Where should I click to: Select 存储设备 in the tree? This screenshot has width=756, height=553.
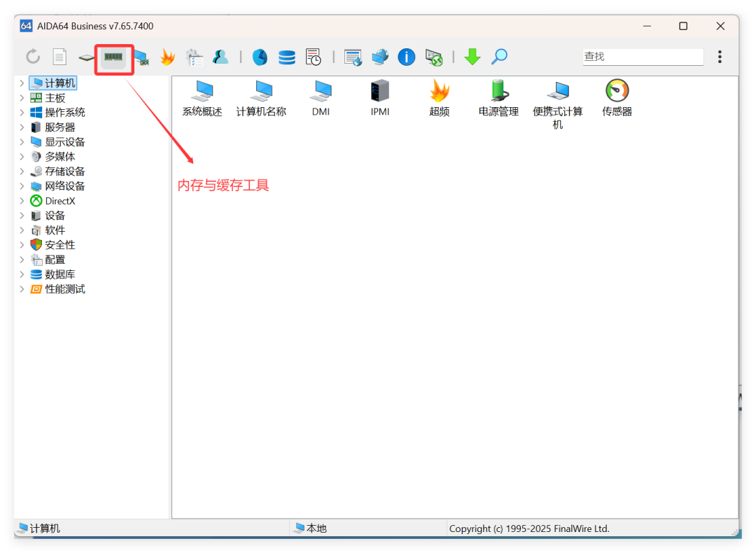[x=58, y=171]
